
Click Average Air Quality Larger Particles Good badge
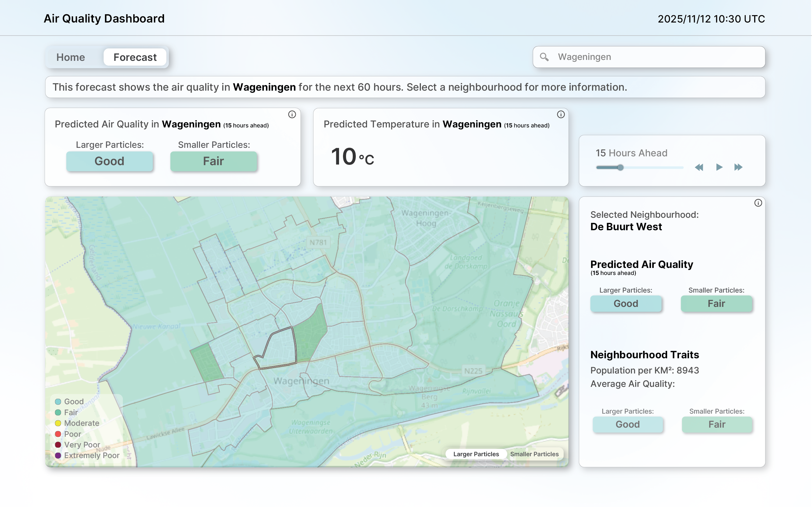tap(628, 425)
